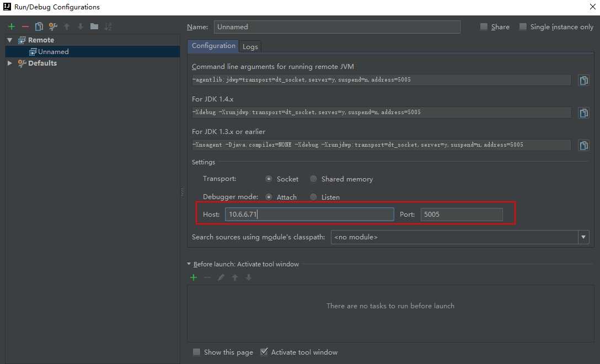This screenshot has width=600, height=364.
Task: Close the Run/Debug Configurations dialog
Action: pyautogui.click(x=592, y=7)
